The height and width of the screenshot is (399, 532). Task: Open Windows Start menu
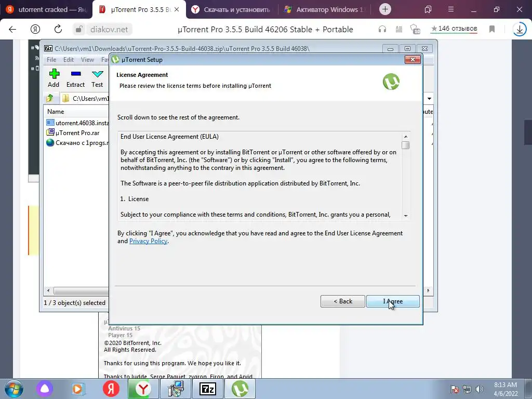pos(14,389)
